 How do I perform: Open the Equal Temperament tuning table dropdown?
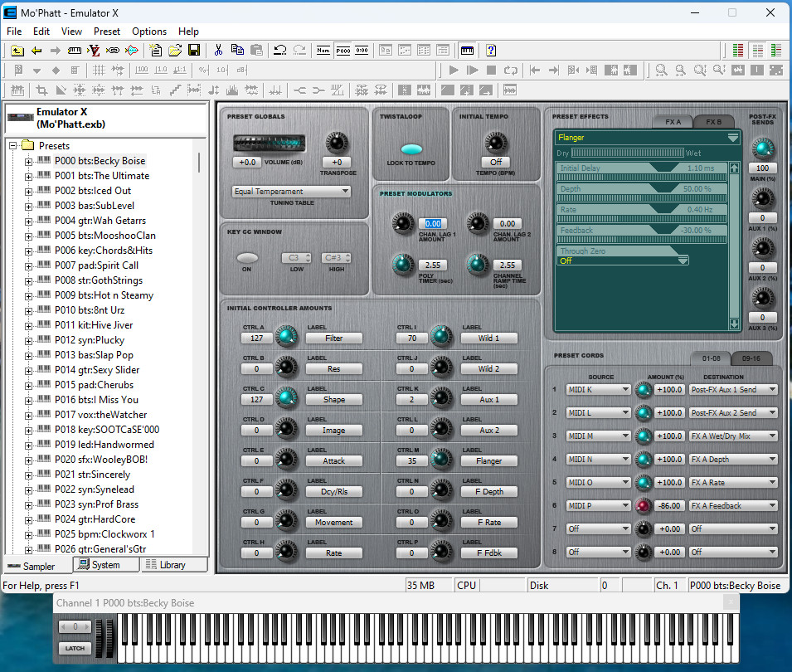tap(291, 192)
